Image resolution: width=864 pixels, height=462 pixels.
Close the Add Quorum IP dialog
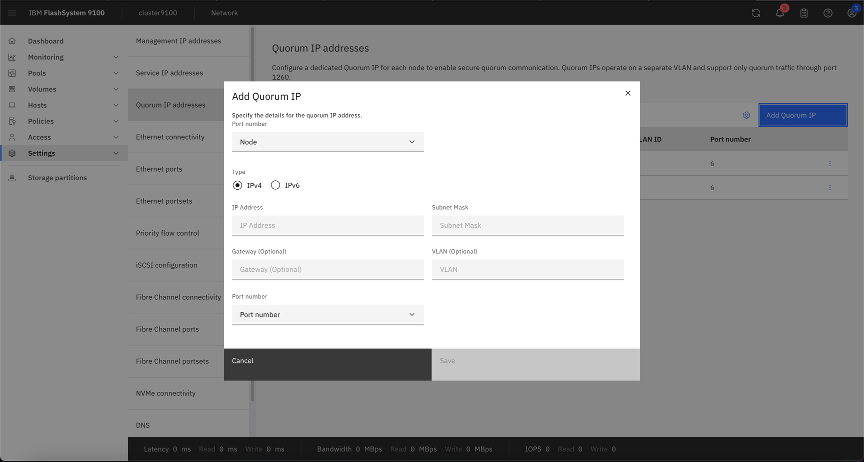(x=628, y=93)
